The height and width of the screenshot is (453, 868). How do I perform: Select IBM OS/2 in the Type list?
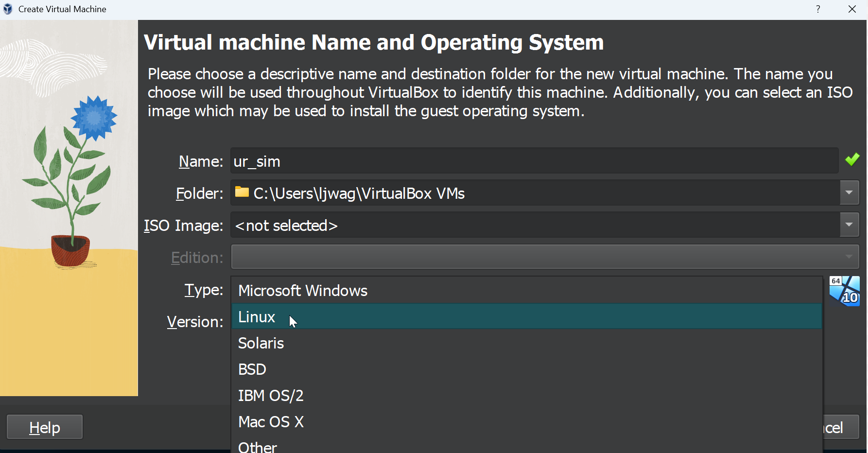click(527, 396)
